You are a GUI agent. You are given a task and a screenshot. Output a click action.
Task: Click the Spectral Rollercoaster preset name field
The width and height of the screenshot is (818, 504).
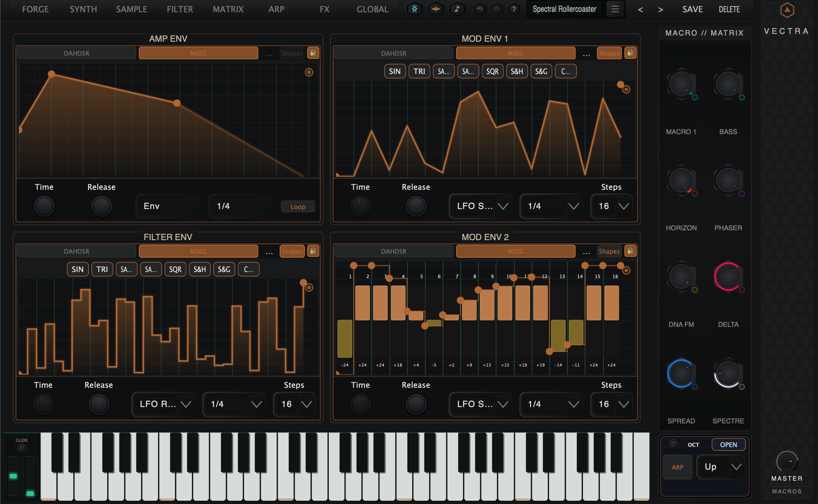565,9
